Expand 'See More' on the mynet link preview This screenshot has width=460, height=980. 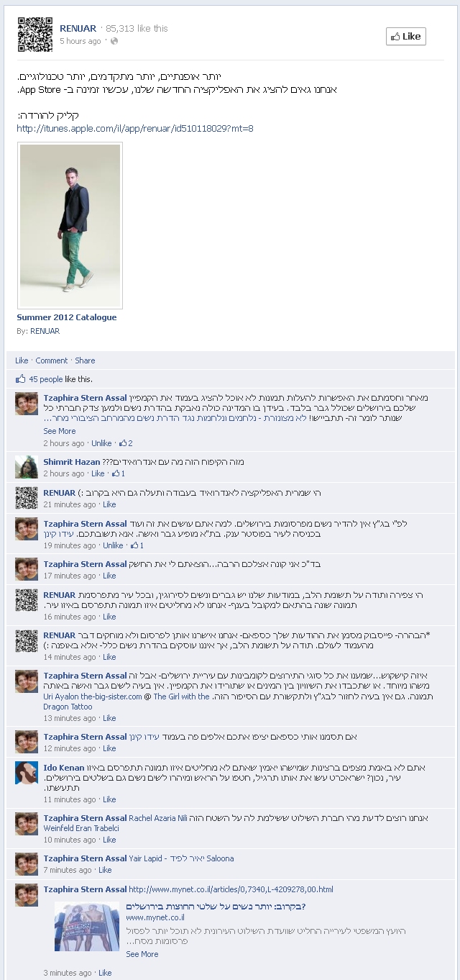tap(142, 954)
